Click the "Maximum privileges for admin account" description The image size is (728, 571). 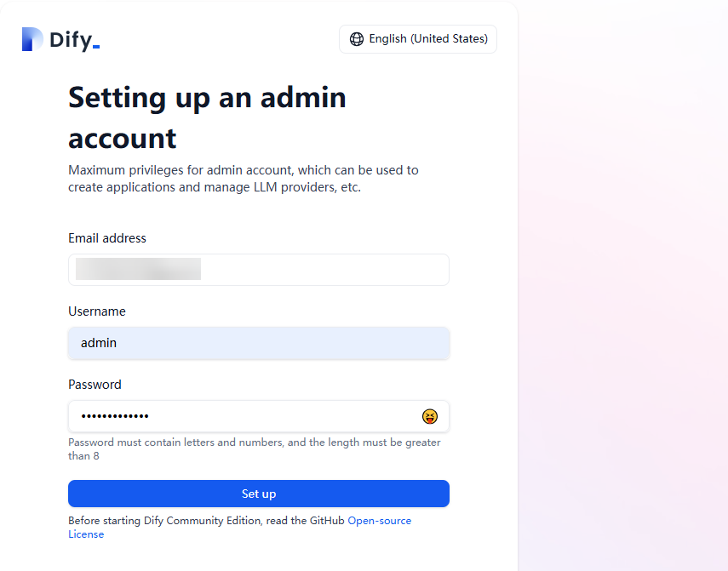click(244, 179)
